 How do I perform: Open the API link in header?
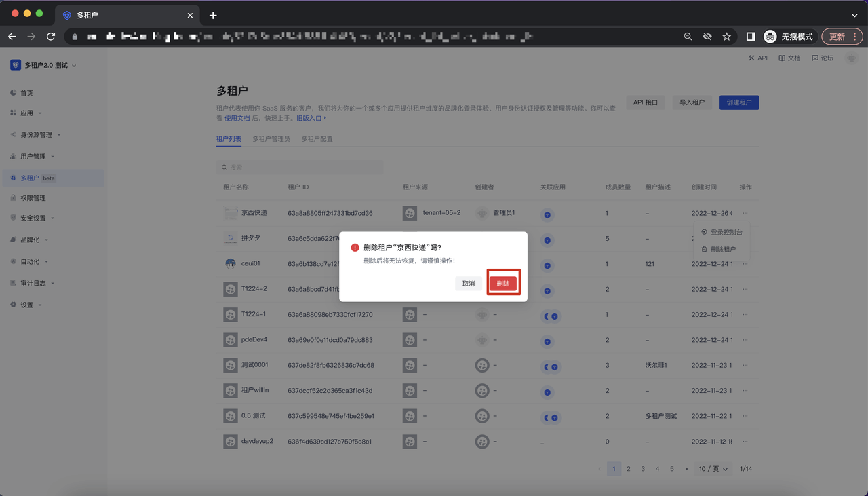tap(758, 58)
